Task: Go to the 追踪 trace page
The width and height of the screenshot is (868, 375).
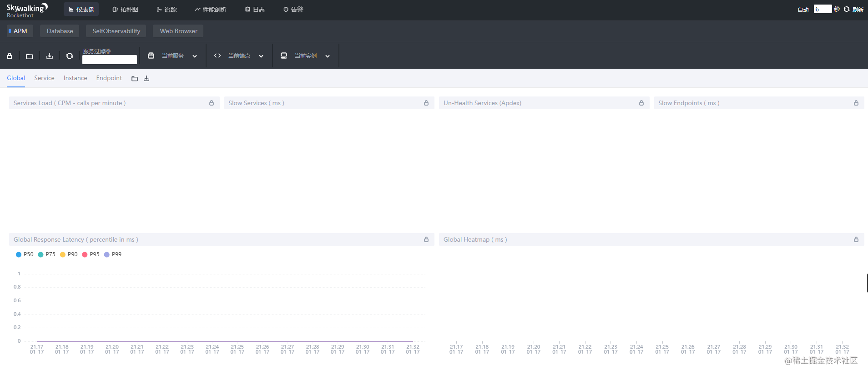Action: (167, 10)
